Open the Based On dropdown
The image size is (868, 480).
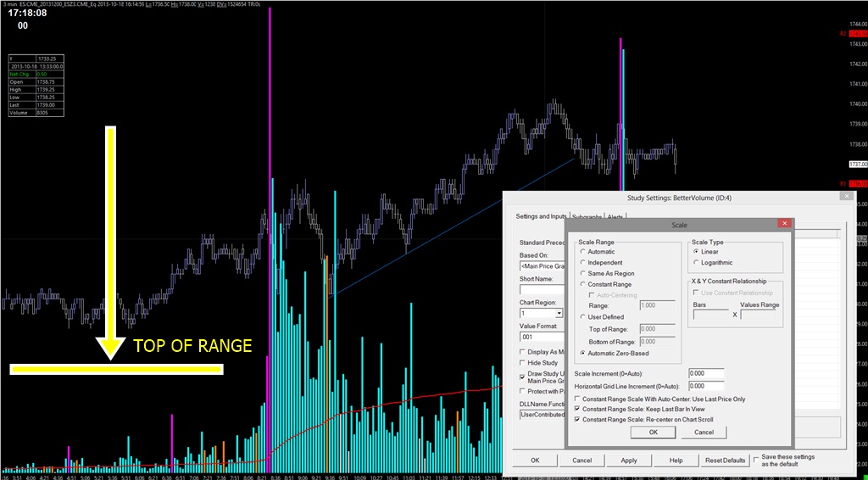542,267
